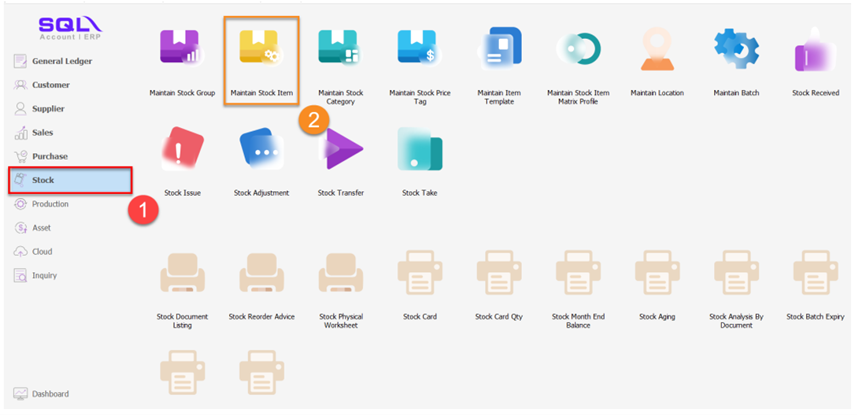Launch Stock Transfer

pyautogui.click(x=340, y=150)
